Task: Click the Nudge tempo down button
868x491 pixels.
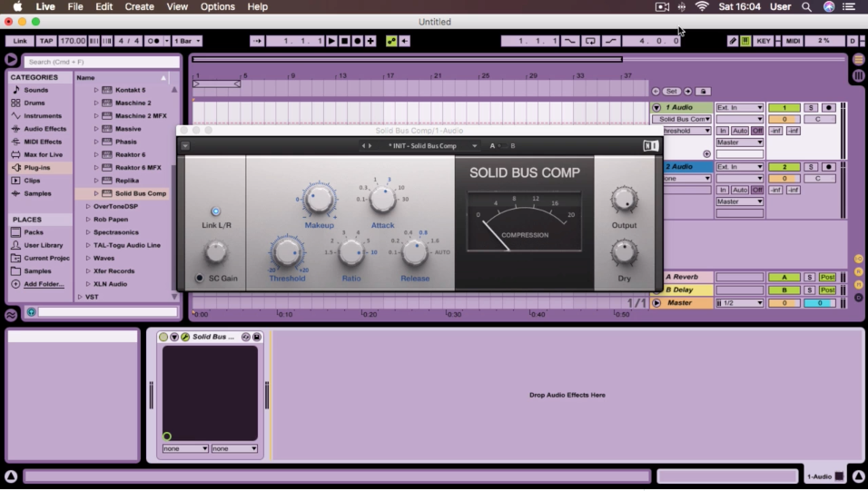Action: tap(94, 41)
